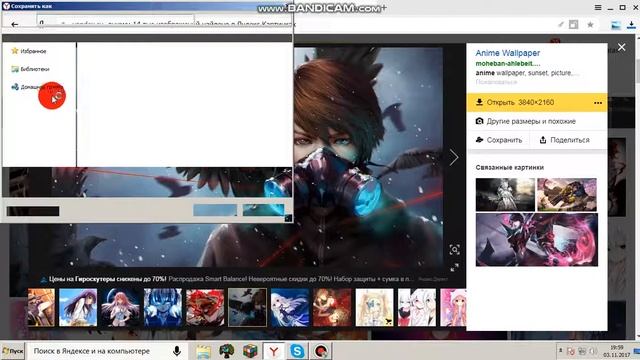Open the folder icon on the taskbar
This screenshot has width=640, height=360.
(x=203, y=351)
